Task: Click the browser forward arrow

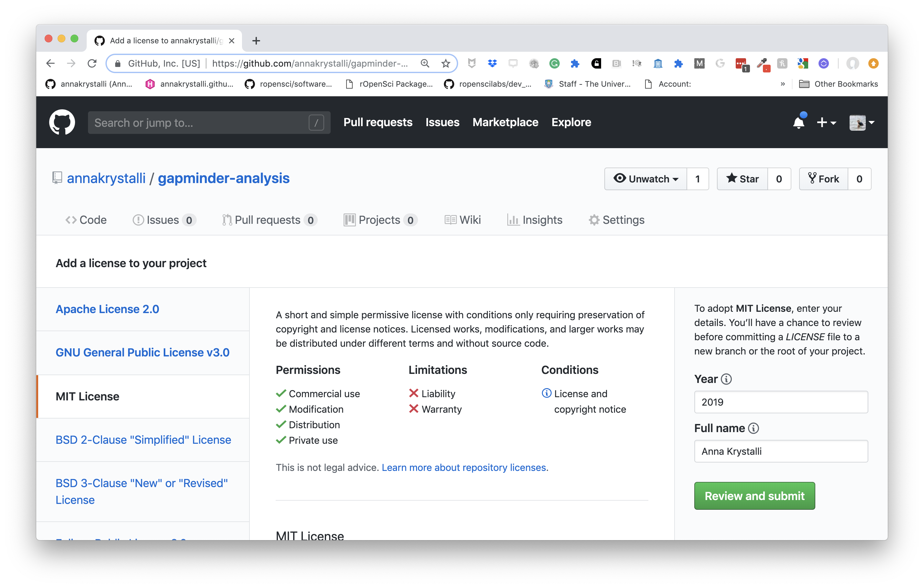Action: (x=71, y=63)
